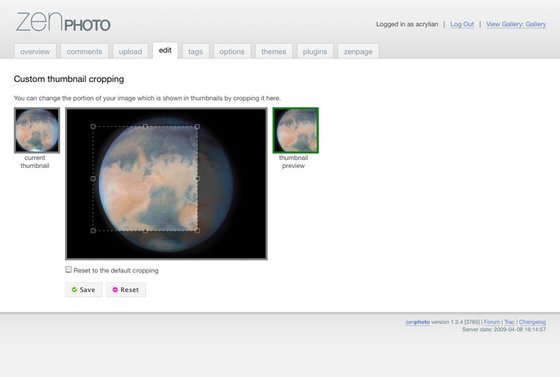
Task: Click the bottom-left crop handle
Action: pyautogui.click(x=93, y=231)
